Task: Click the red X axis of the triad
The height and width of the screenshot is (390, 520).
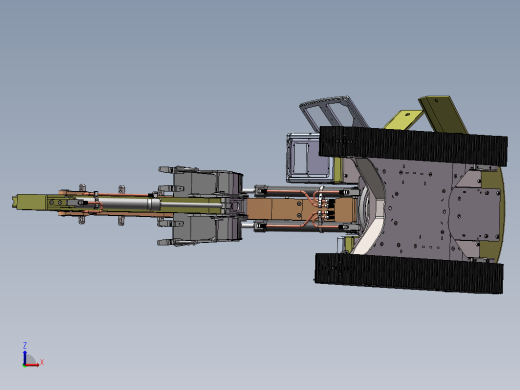Action: click(32, 365)
